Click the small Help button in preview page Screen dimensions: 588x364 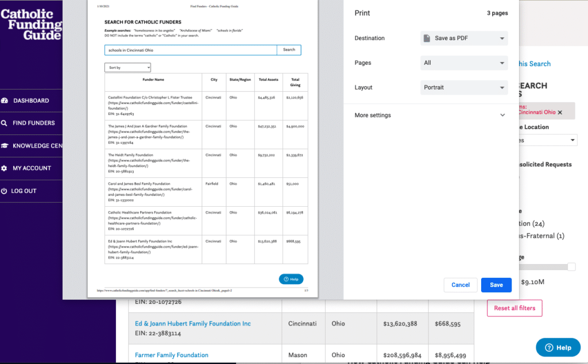291,279
